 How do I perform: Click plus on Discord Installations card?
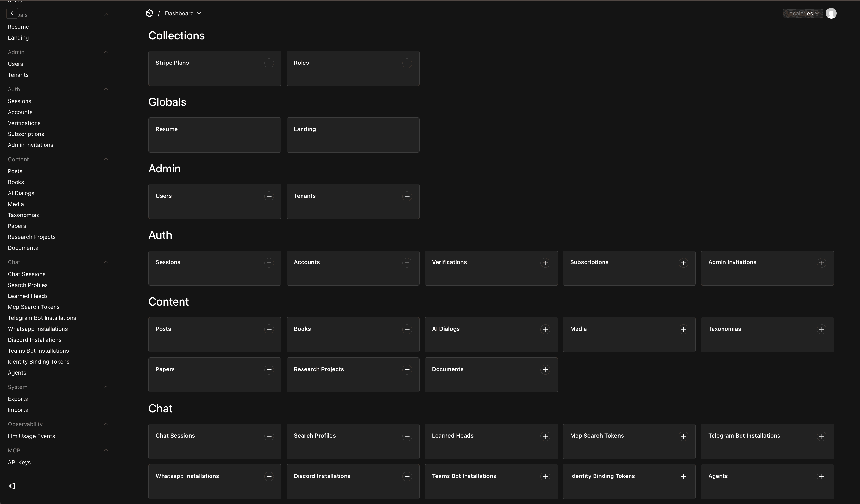click(407, 476)
